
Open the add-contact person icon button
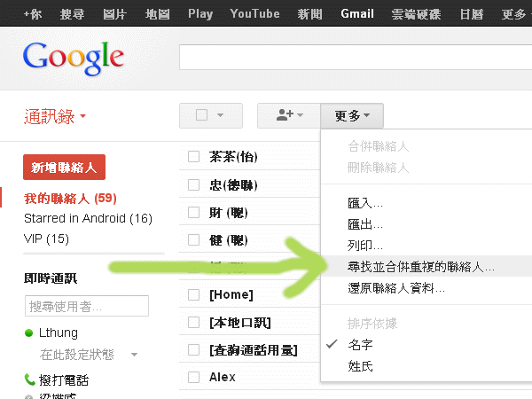pyautogui.click(x=289, y=115)
